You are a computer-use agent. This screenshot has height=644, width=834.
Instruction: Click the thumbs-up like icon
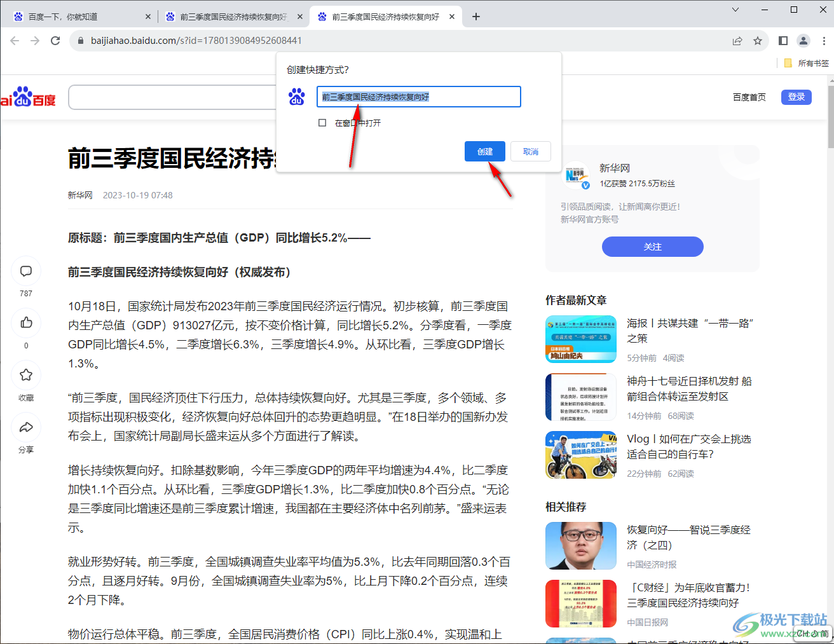[26, 323]
